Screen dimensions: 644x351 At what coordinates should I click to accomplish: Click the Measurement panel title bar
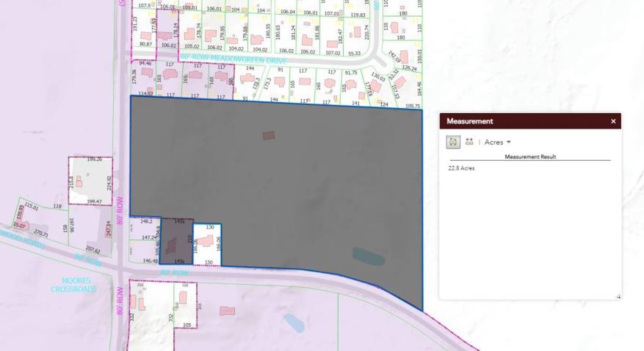point(525,121)
